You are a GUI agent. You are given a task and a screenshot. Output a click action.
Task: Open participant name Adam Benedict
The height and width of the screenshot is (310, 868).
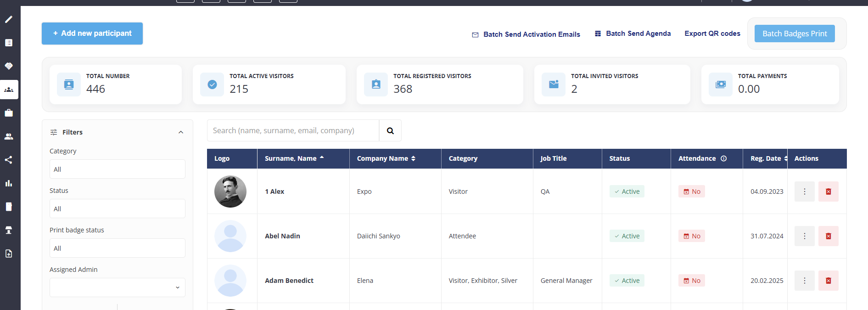[289, 281]
